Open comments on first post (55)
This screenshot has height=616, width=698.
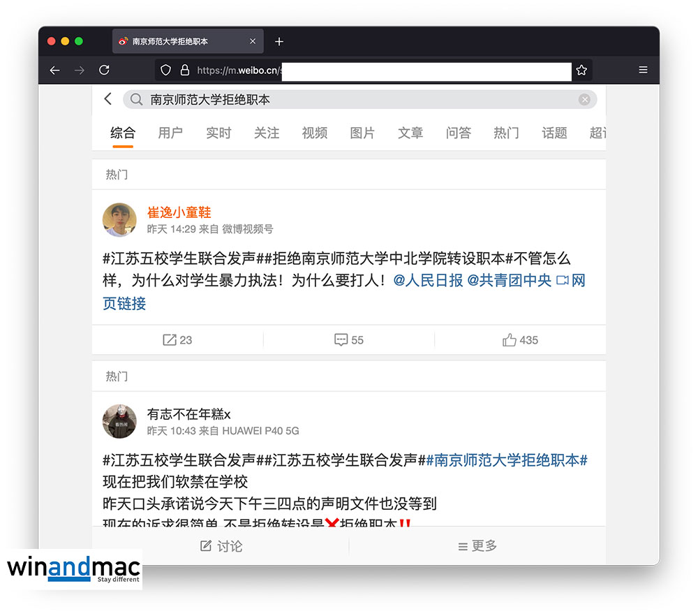(349, 340)
